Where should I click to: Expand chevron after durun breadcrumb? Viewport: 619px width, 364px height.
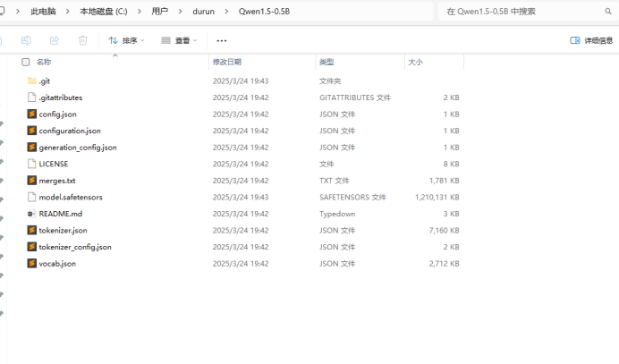coord(226,12)
